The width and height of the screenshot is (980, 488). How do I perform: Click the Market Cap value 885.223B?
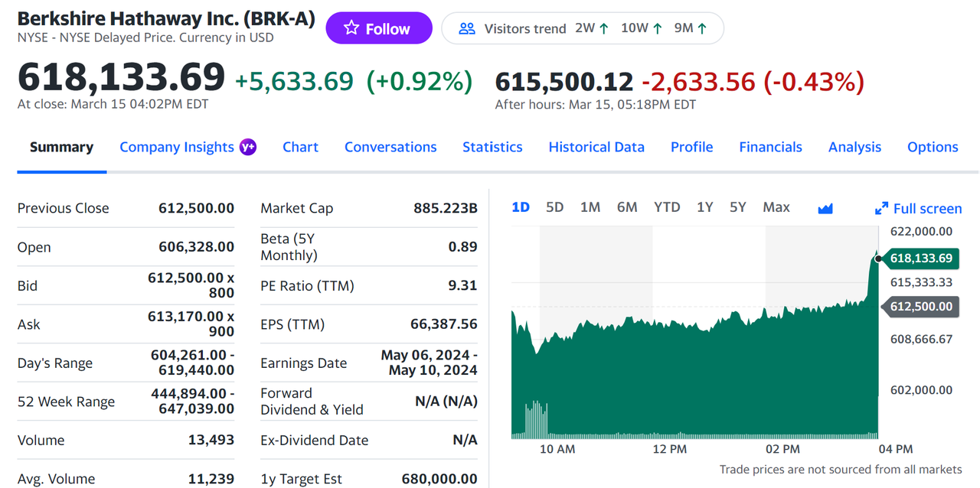pos(445,208)
